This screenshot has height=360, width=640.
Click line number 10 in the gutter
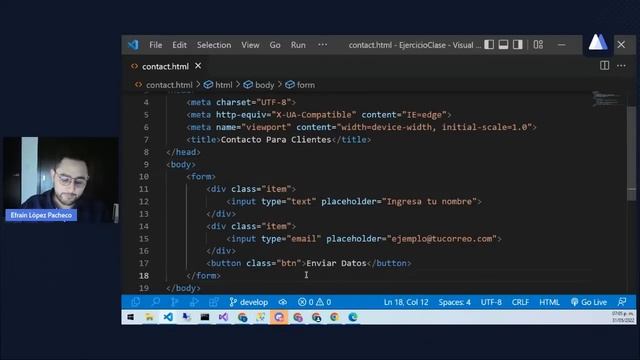click(144, 176)
